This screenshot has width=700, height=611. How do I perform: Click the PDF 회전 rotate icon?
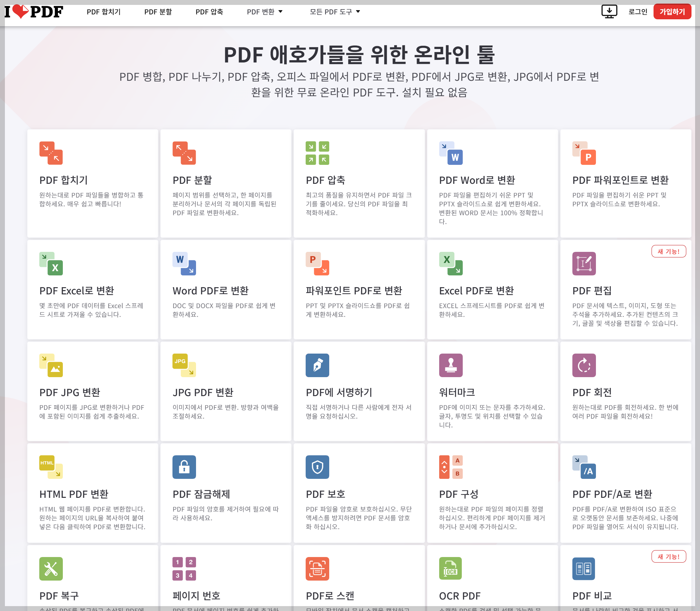click(584, 365)
